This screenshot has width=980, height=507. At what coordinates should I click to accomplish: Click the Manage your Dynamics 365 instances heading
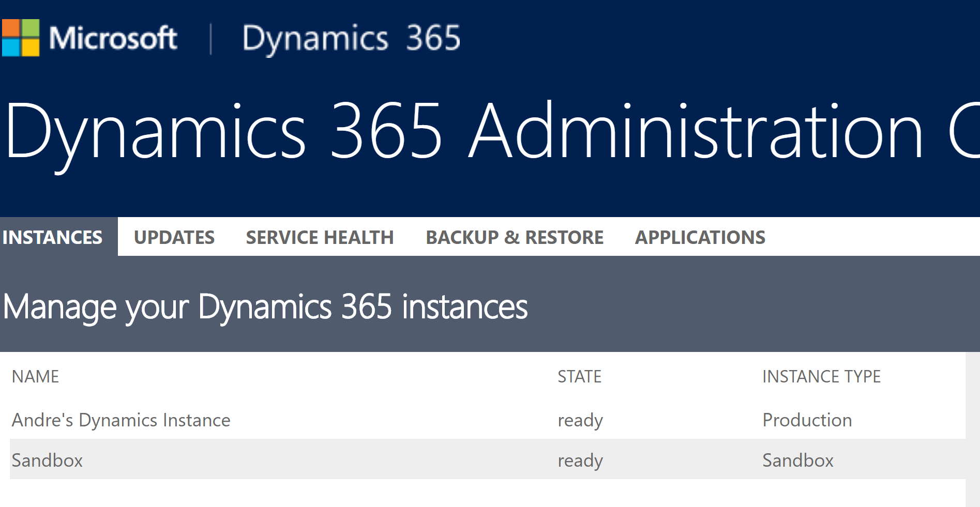tap(265, 307)
